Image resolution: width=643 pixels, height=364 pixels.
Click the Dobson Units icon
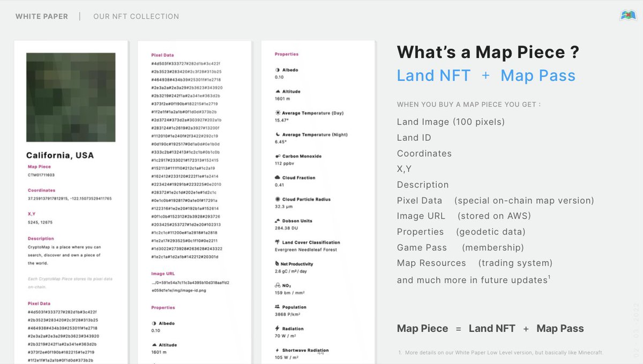[x=277, y=221]
